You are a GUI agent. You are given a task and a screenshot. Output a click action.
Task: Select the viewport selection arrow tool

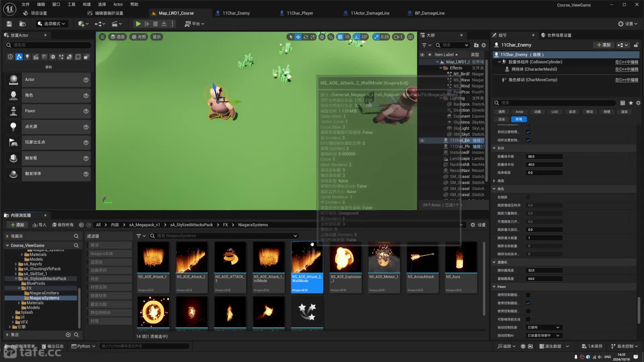[291, 37]
